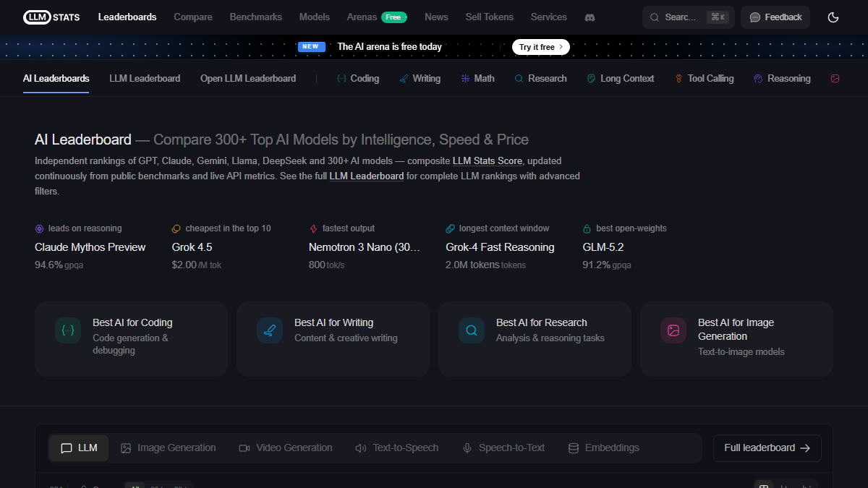Open the Nemotron 3 Nano model
The width and height of the screenshot is (868, 488).
point(365,247)
